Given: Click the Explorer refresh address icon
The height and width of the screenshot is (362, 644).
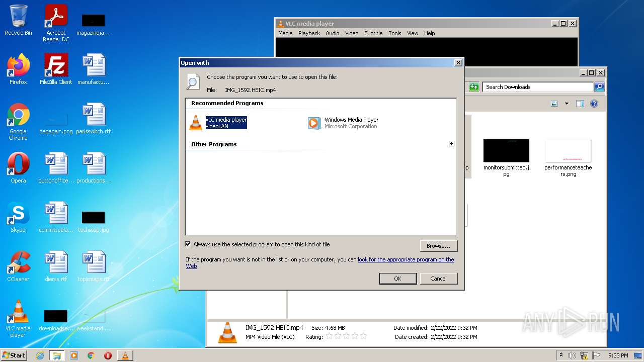Looking at the screenshot, I should [474, 87].
